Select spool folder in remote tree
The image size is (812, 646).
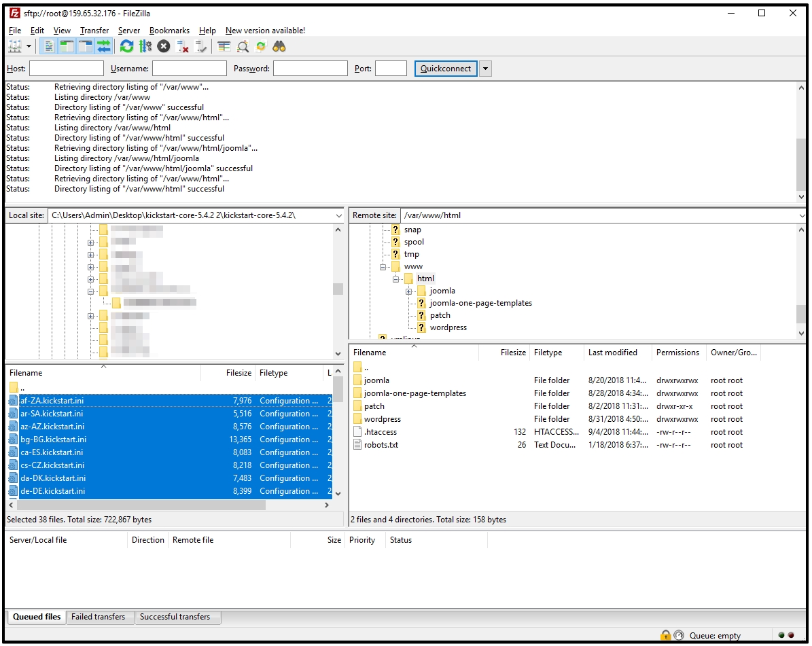click(x=414, y=242)
